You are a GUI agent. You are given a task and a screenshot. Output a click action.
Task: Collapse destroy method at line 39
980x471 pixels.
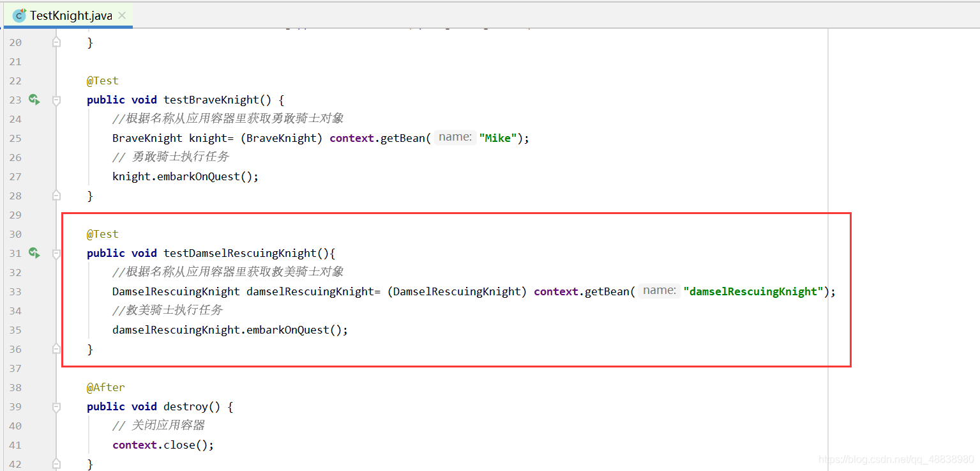(x=56, y=407)
